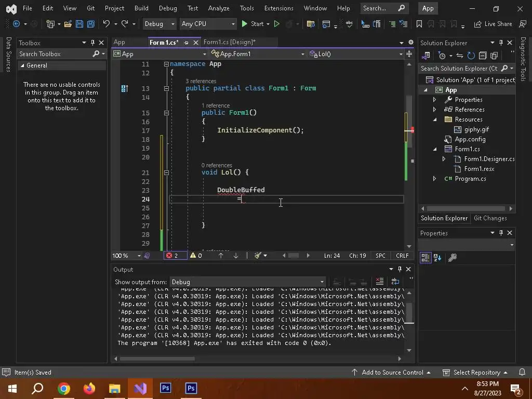The image size is (532, 399).
Task: Open the Live Share feedback person icon
Action: coord(523,24)
